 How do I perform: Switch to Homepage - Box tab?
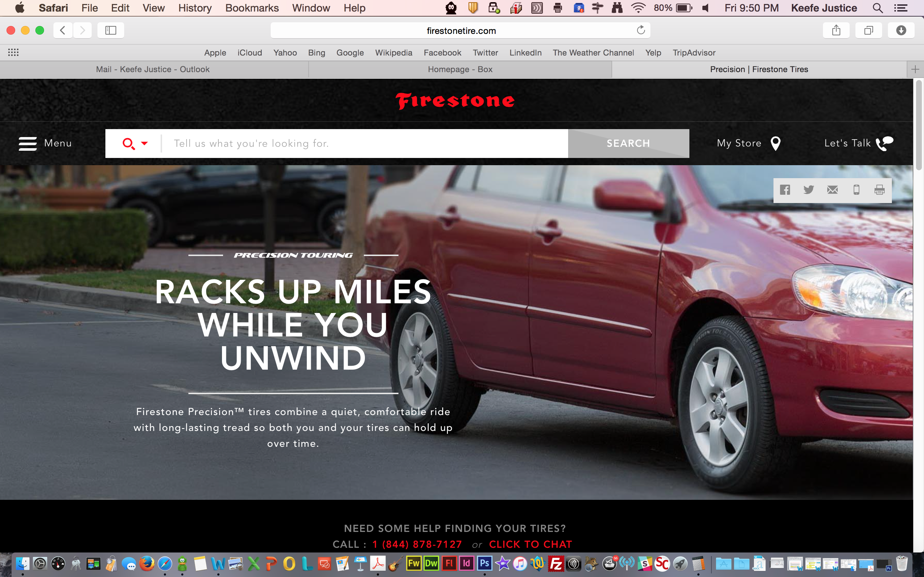coord(460,70)
